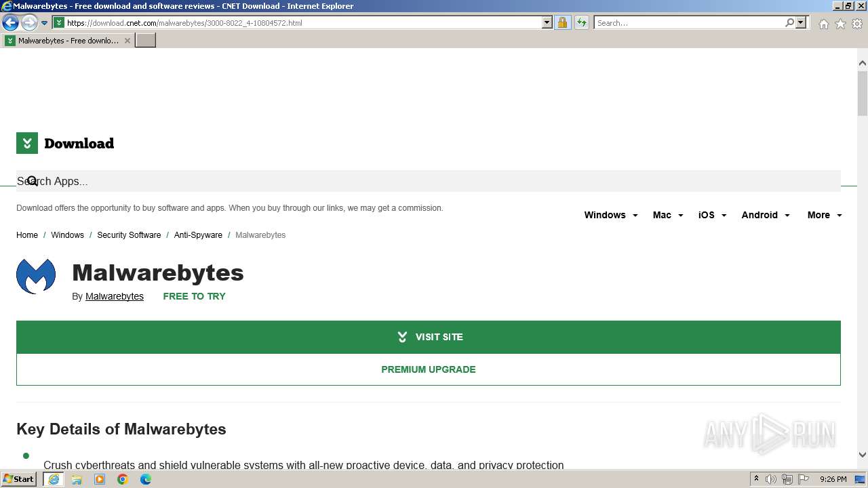Screen dimensions: 868x488
Task: Launch Google Chrome from the taskbar
Action: click(123, 479)
